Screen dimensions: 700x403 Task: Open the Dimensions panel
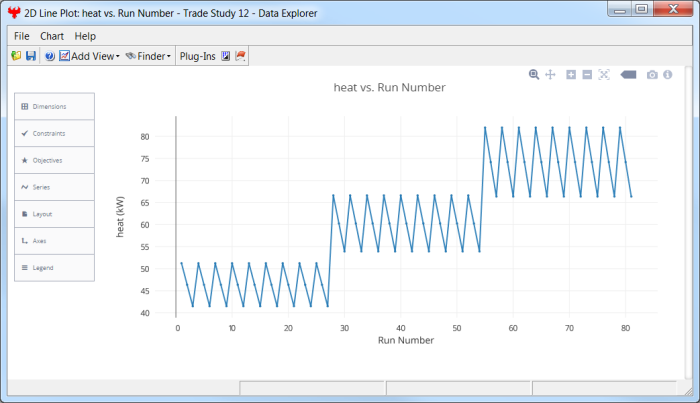(55, 106)
